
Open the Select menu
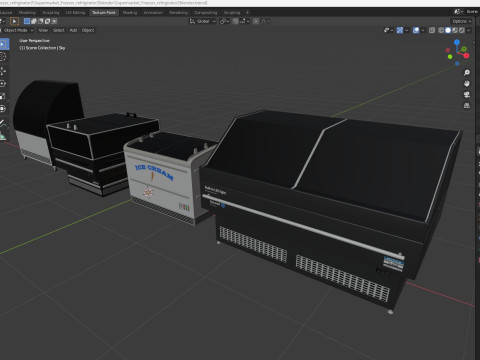pyautogui.click(x=59, y=30)
